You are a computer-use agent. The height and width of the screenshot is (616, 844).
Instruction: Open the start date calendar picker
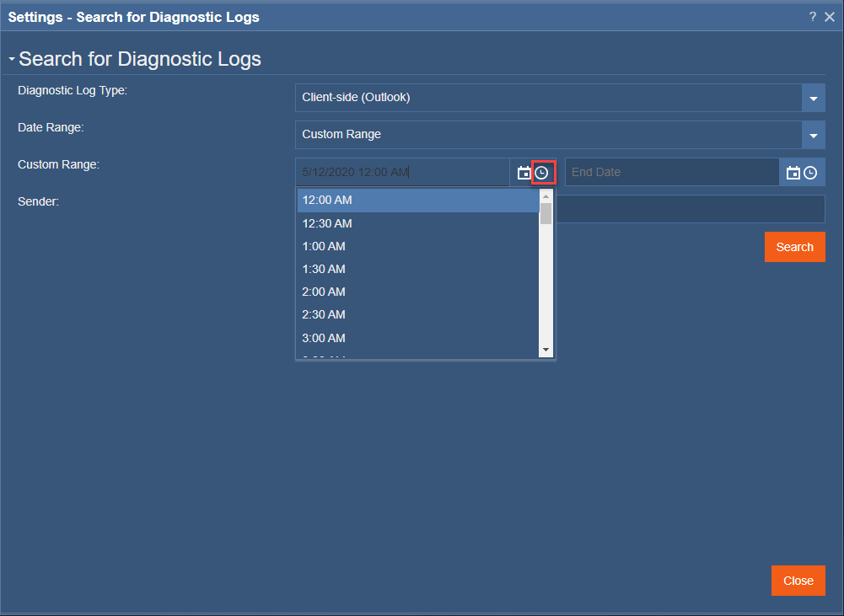tap(524, 172)
